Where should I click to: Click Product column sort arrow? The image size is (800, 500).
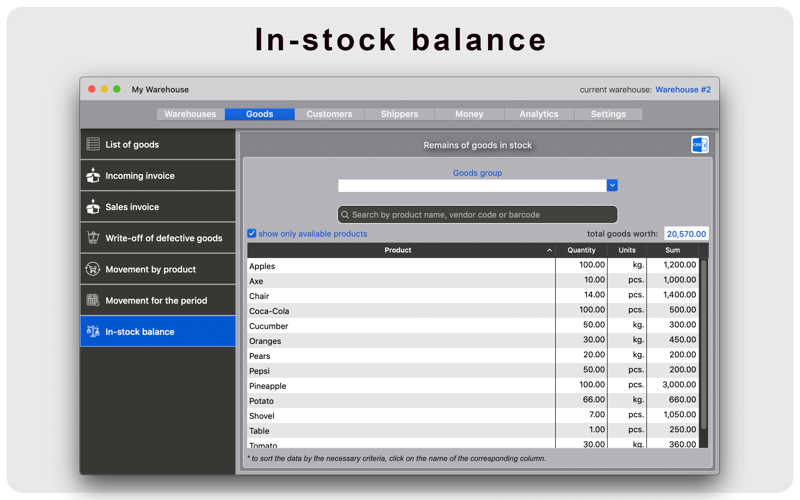tap(549, 250)
